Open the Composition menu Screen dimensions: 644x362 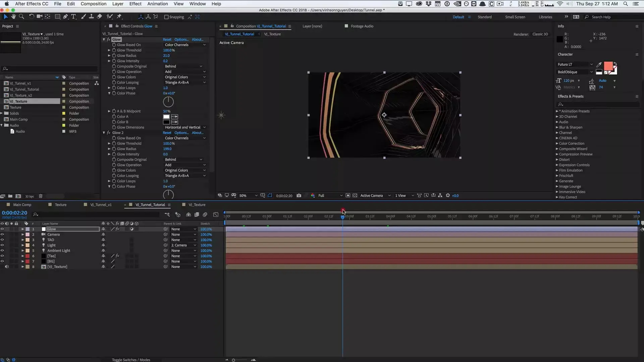(93, 4)
